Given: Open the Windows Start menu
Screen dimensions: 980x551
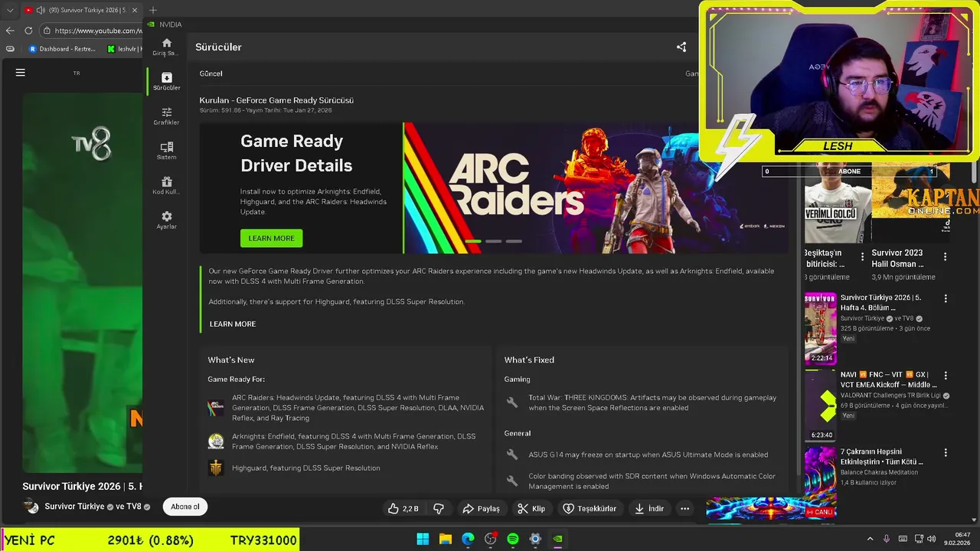Looking at the screenshot, I should click(423, 540).
